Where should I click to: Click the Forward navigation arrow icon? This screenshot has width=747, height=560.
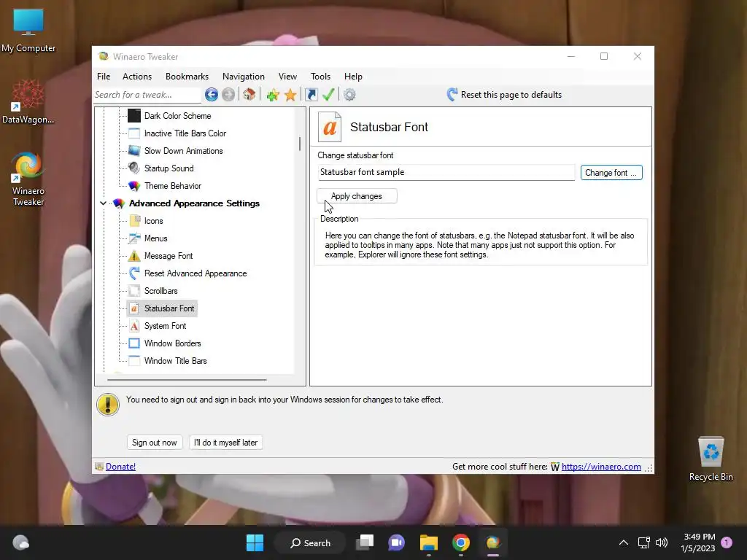click(x=228, y=95)
